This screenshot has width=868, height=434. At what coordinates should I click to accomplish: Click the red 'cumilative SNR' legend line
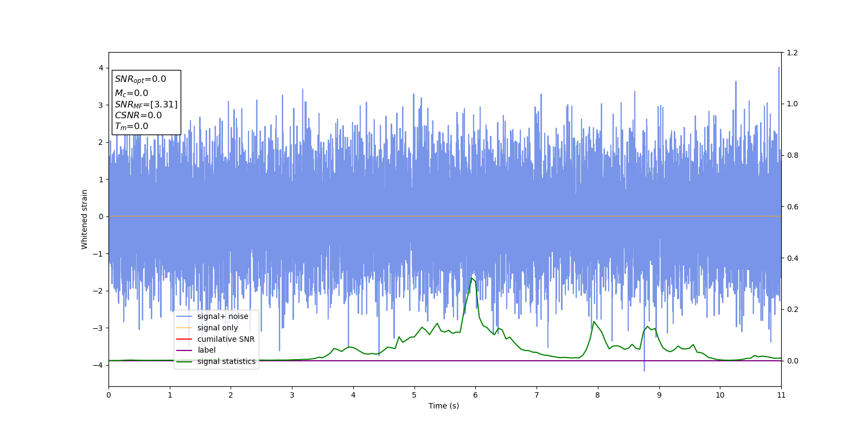(184, 340)
